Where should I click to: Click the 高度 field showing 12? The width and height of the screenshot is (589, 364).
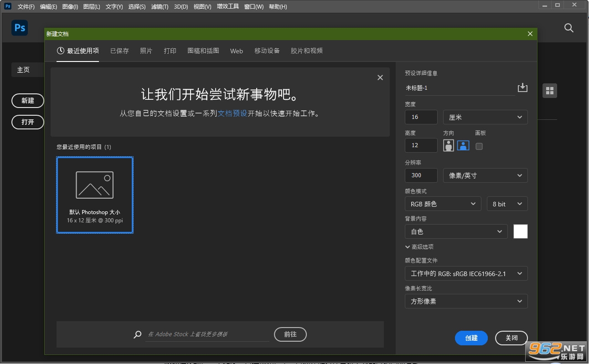point(421,145)
